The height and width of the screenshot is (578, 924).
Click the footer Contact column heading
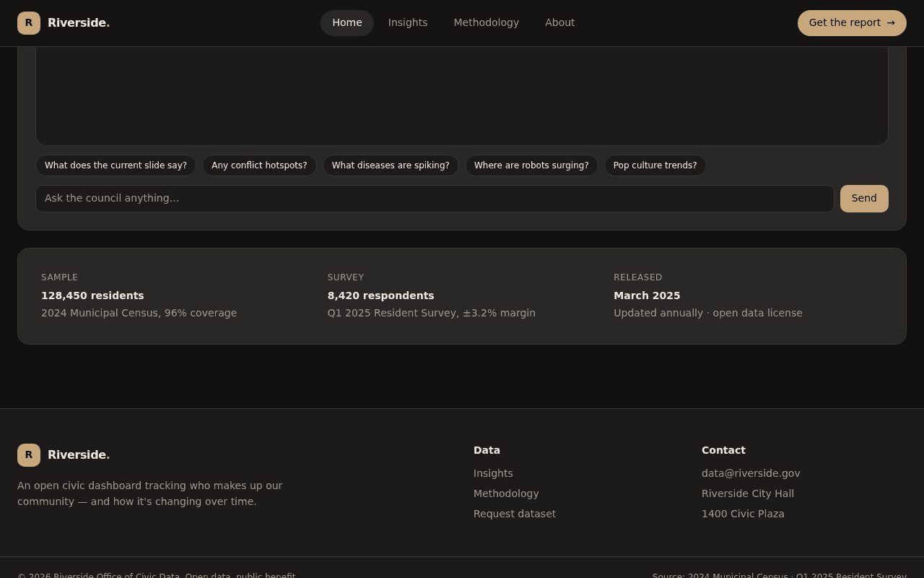723,450
